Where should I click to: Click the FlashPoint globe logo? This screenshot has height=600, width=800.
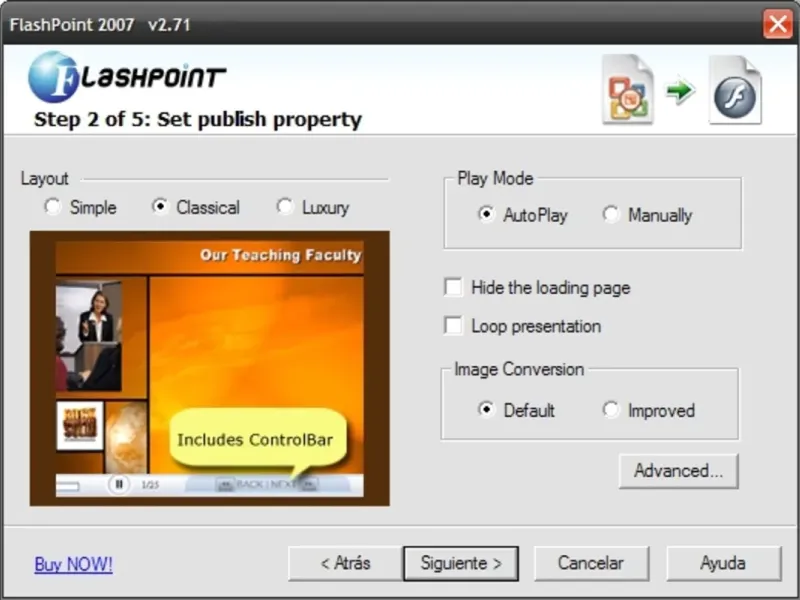(x=53, y=77)
